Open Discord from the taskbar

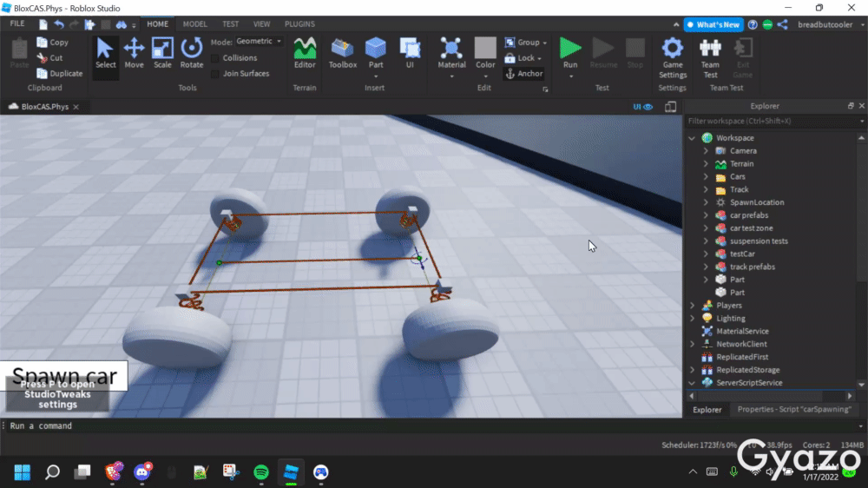pos(142,472)
